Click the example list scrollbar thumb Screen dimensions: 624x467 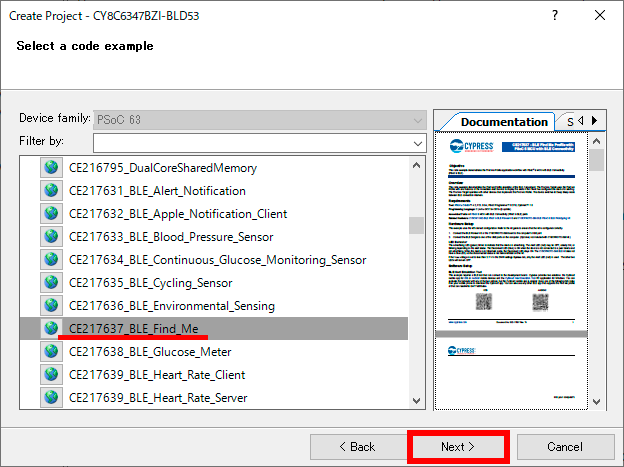416,226
